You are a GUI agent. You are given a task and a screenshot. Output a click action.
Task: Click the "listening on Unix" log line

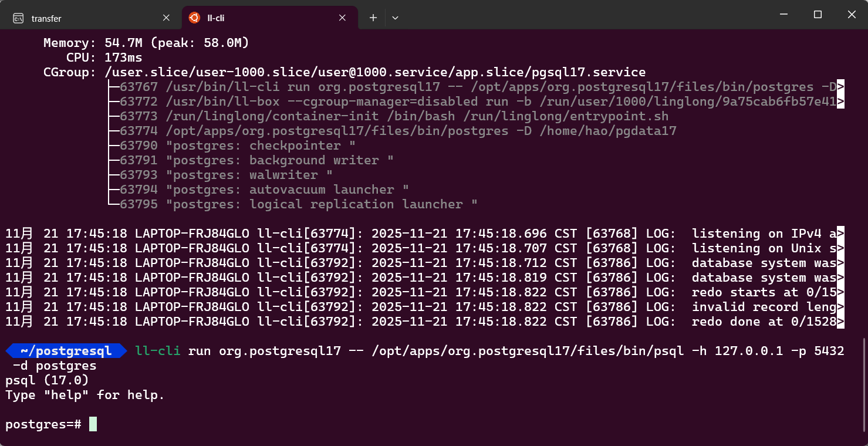pyautogui.click(x=425, y=248)
